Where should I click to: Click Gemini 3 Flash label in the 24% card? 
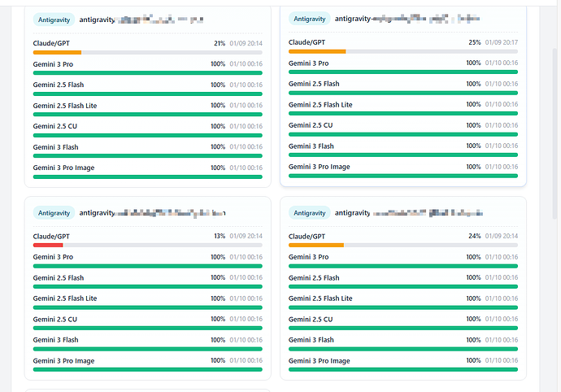click(x=311, y=340)
